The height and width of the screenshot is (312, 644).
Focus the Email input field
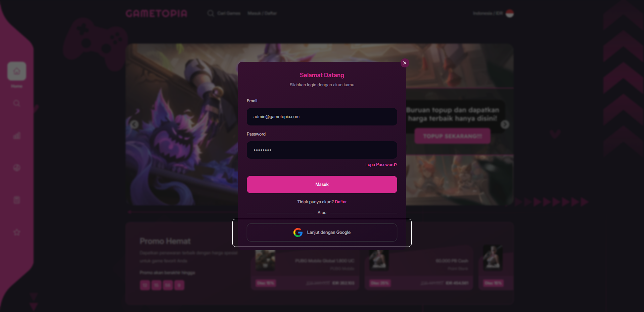pos(322,117)
